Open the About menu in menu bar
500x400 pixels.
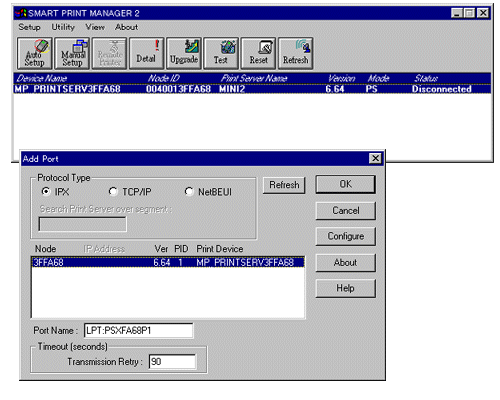point(126,27)
